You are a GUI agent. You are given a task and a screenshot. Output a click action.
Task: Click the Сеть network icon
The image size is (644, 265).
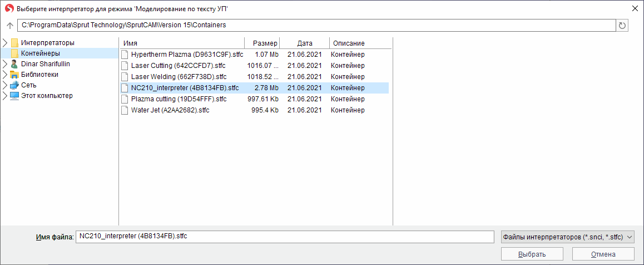click(x=15, y=86)
